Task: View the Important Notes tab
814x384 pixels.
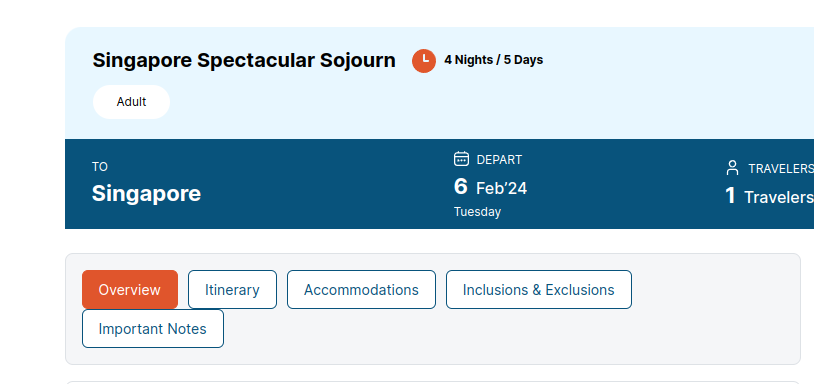Action: pos(153,328)
